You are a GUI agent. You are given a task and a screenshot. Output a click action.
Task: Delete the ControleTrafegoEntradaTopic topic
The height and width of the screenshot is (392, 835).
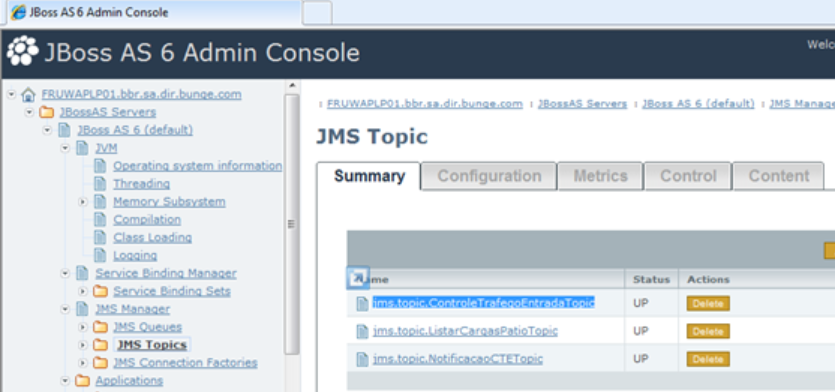click(x=708, y=304)
